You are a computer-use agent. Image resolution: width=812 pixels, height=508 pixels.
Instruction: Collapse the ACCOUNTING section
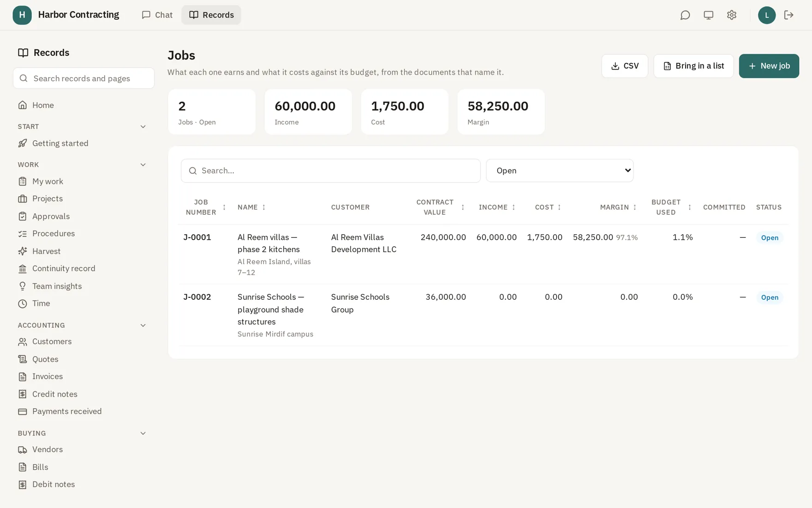[x=143, y=326]
